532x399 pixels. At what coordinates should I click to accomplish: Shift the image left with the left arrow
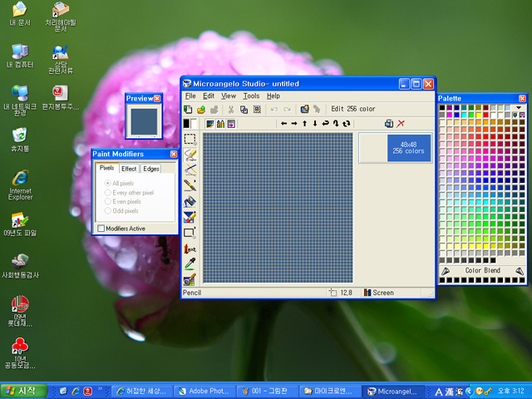tap(284, 124)
